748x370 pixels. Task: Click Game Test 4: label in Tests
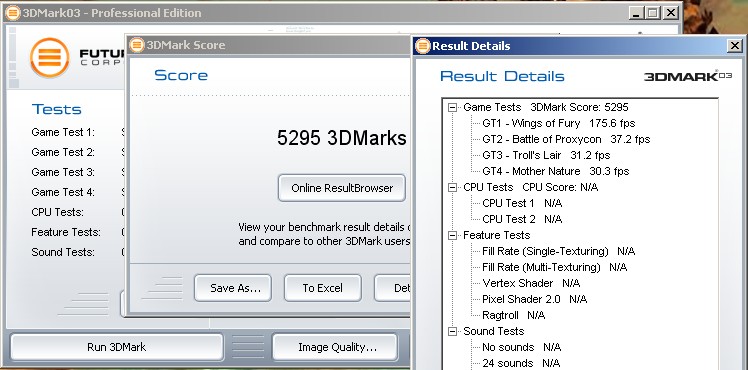tap(63, 192)
